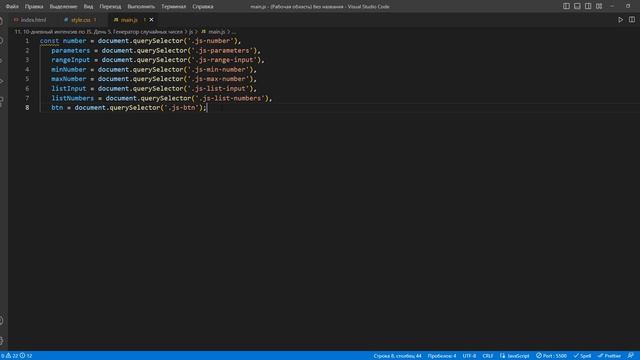This screenshot has height=360, width=640.
Task: Change indentation Пробелов: 4 setting
Action: (x=442, y=356)
